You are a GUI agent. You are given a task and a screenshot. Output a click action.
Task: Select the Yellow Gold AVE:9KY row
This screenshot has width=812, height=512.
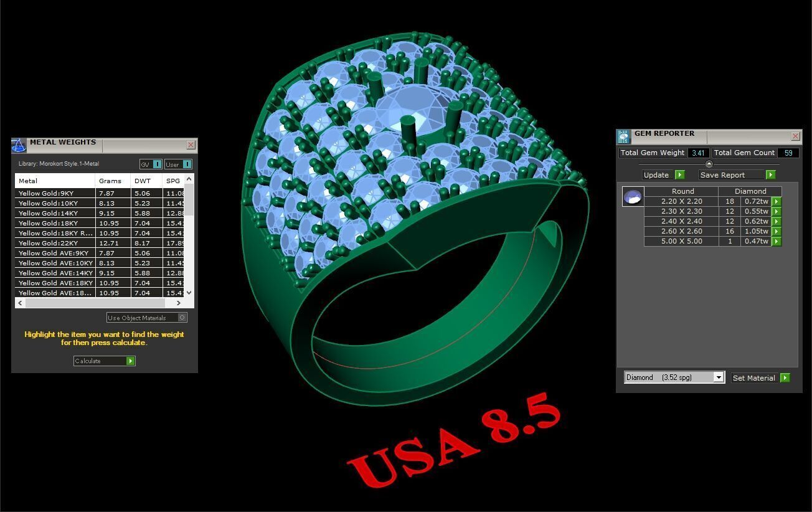pyautogui.click(x=100, y=254)
